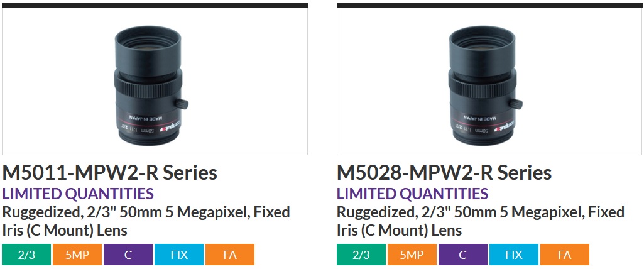Screen dimensions: 644x269
Task: Click LIMITED QUANTITIES under M5011-MPW2-R Series
Action: coord(78,194)
